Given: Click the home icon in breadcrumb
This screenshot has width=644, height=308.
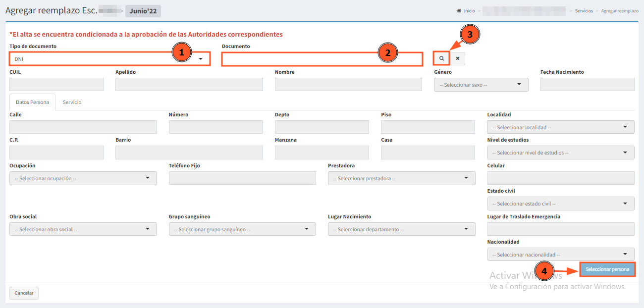Looking at the screenshot, I should (x=459, y=11).
